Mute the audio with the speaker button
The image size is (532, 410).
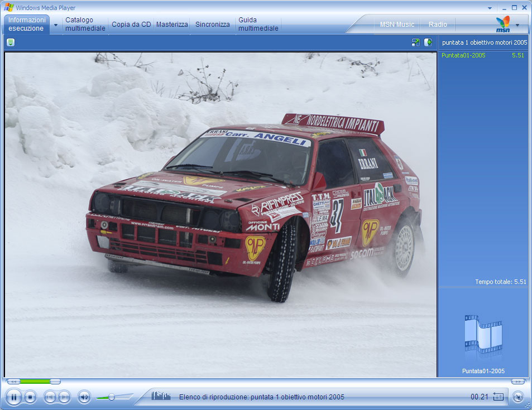click(84, 397)
